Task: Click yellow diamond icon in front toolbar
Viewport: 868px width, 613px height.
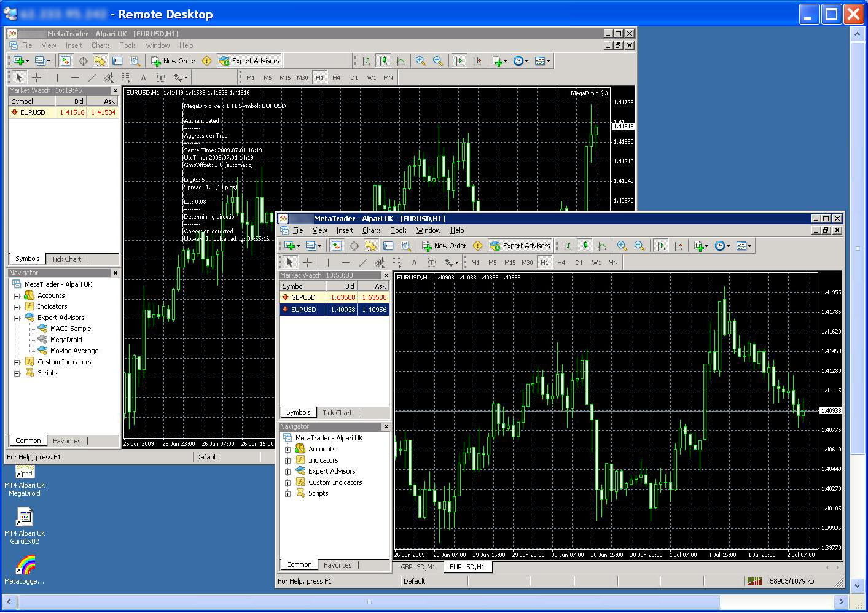Action: (478, 246)
